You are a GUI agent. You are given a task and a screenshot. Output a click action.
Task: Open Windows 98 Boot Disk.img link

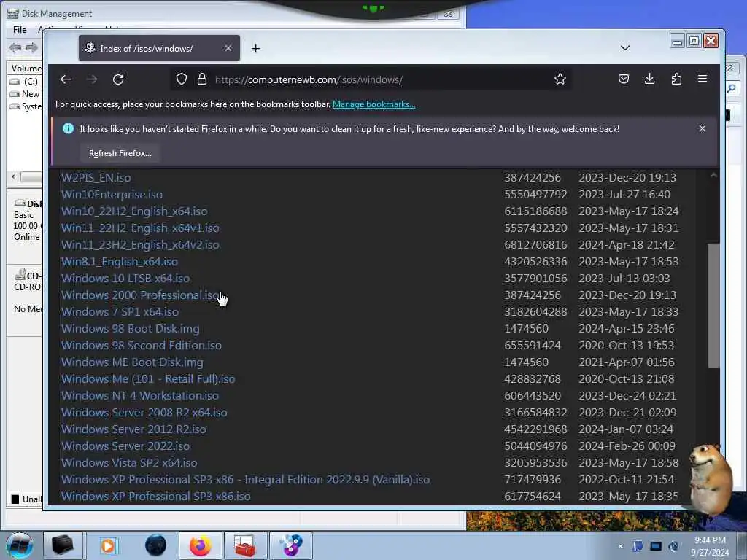pos(131,329)
